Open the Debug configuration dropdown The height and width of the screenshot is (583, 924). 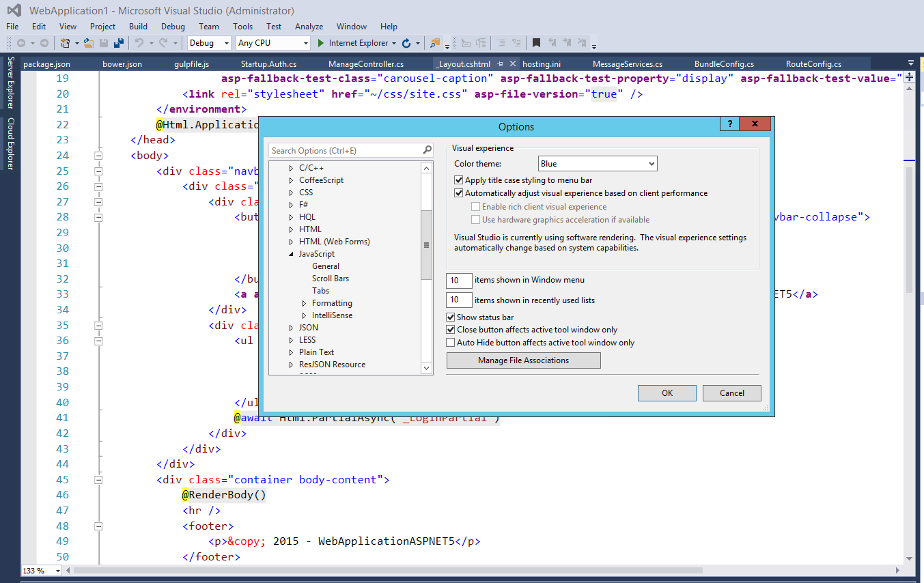click(x=210, y=43)
